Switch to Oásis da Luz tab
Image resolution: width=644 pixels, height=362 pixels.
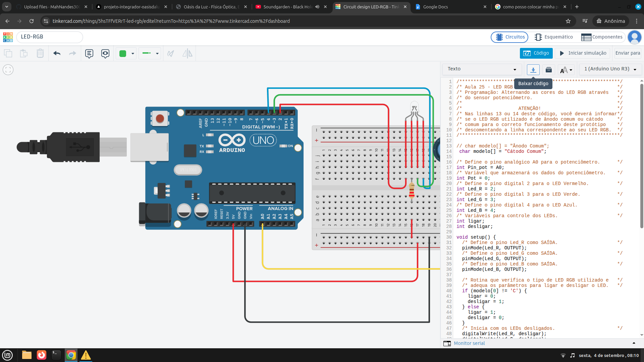(x=212, y=7)
